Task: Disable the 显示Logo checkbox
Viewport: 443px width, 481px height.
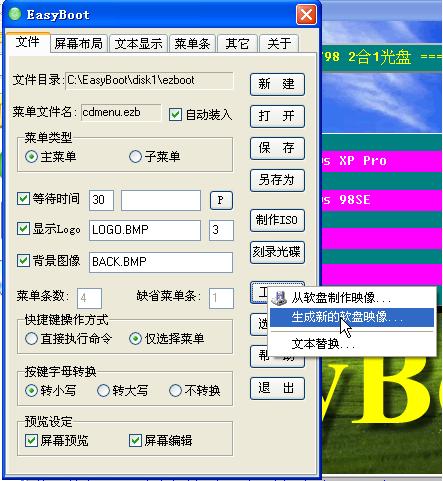Action: tap(23, 229)
